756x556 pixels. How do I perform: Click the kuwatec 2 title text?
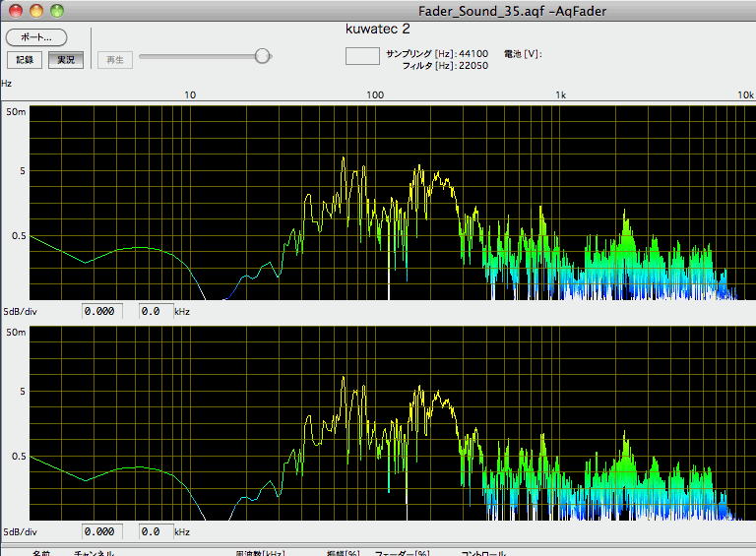click(x=378, y=29)
